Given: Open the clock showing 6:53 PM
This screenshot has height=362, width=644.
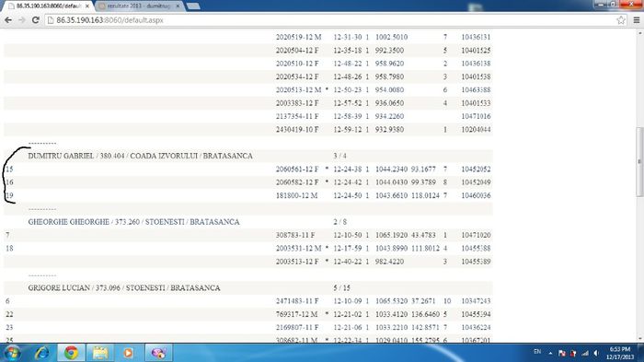Looking at the screenshot, I should (x=620, y=353).
